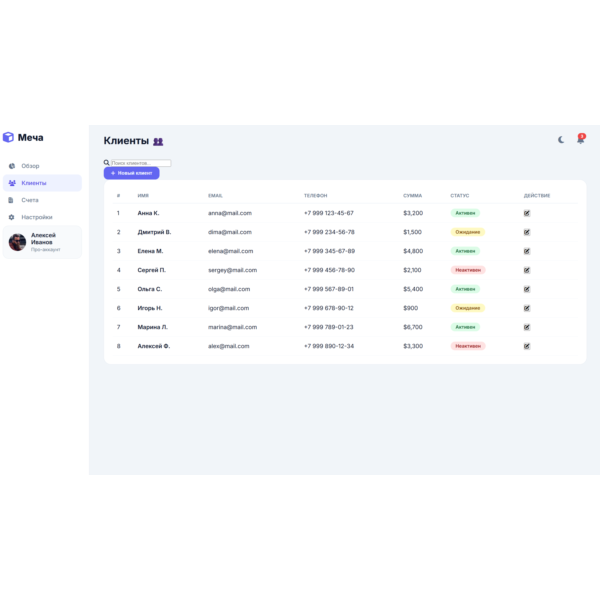The height and width of the screenshot is (600, 600).
Task: Click client name Марина Л.
Action: (x=153, y=327)
